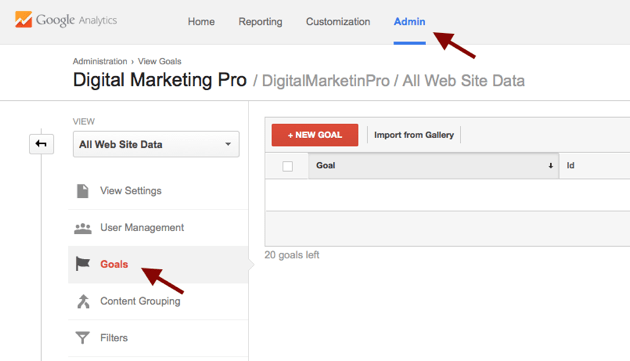Image resolution: width=630 pixels, height=361 pixels.
Task: Tick the select-all goals checkbox
Action: (288, 166)
